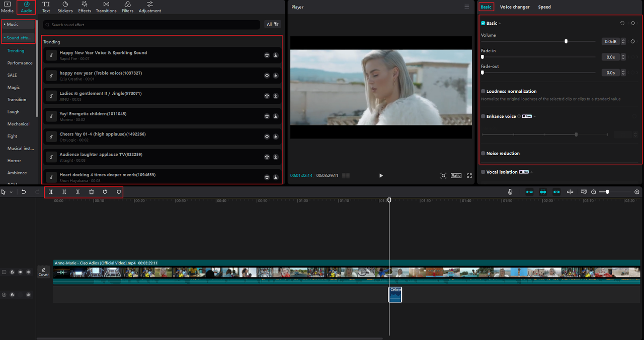The height and width of the screenshot is (340, 644).
Task: Click the Volume slider
Action: point(538,41)
